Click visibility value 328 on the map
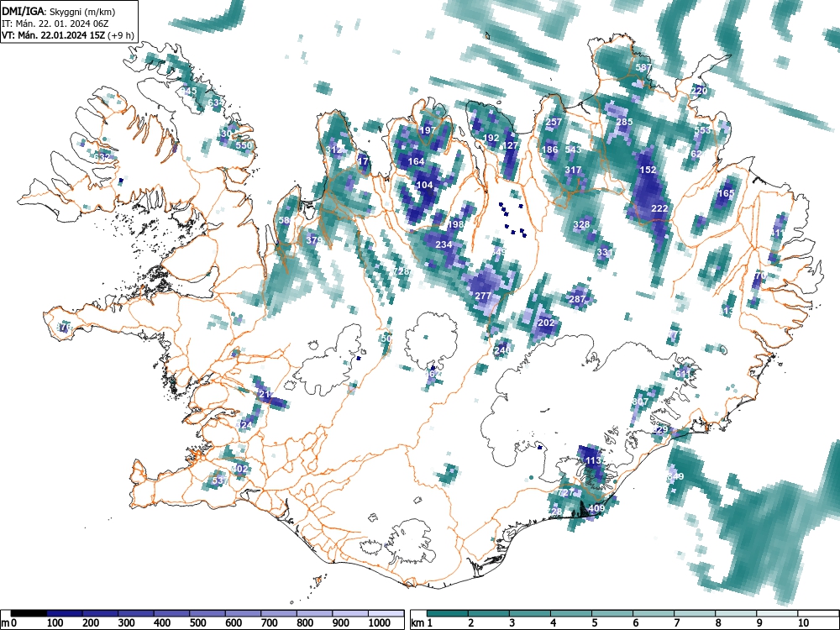This screenshot has height=630, width=840. 581,224
